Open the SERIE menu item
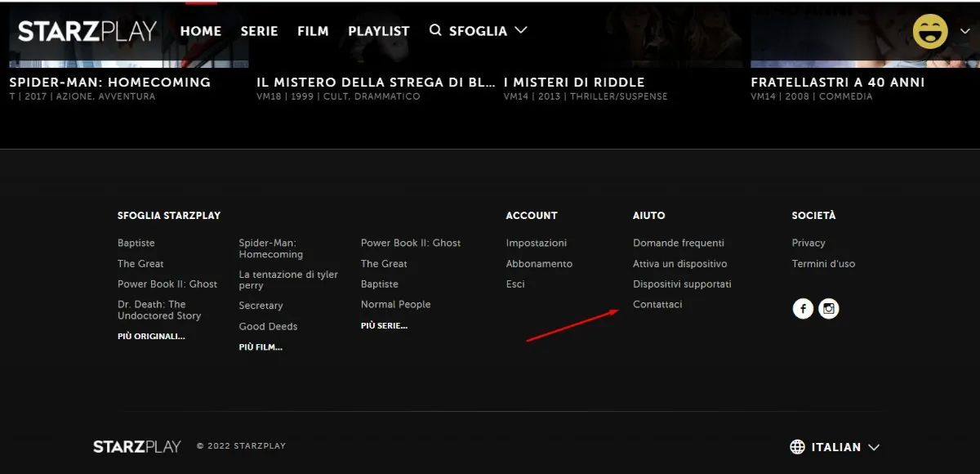Screen dimensions: 980x474 pos(259,31)
